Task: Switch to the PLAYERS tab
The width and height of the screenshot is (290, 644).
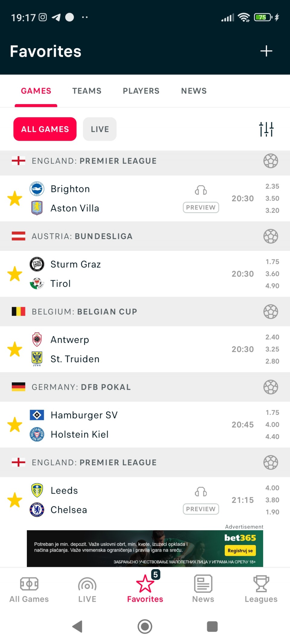Action: click(x=141, y=91)
